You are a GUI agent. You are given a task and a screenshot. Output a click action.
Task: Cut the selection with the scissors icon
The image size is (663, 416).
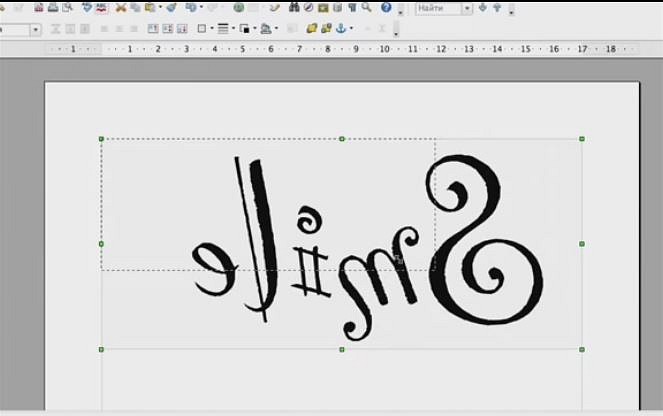point(121,7)
